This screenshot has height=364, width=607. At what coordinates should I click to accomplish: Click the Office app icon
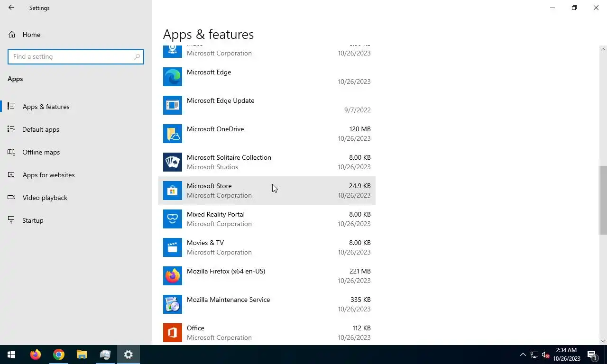click(173, 333)
